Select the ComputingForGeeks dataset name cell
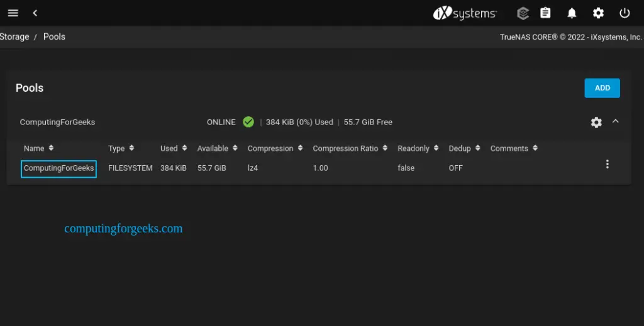This screenshot has width=644, height=326. coord(58,168)
